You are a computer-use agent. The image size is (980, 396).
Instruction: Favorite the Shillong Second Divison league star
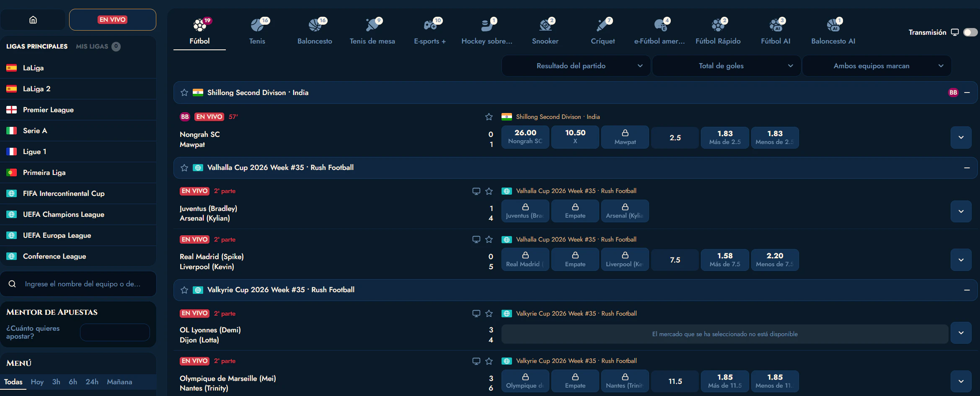click(x=184, y=93)
